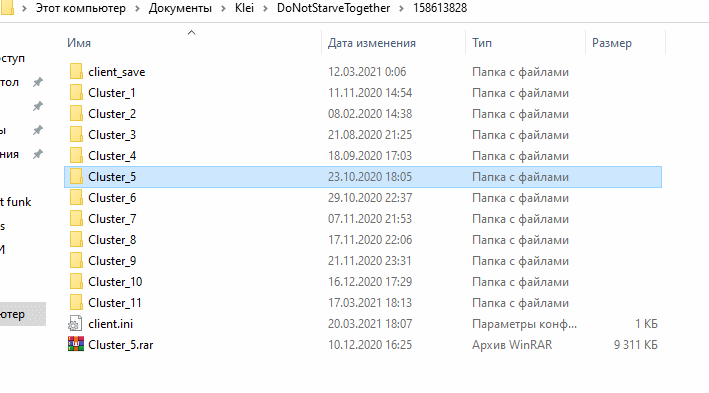
Task: Expand the chevron after Klei
Action: 265,9
